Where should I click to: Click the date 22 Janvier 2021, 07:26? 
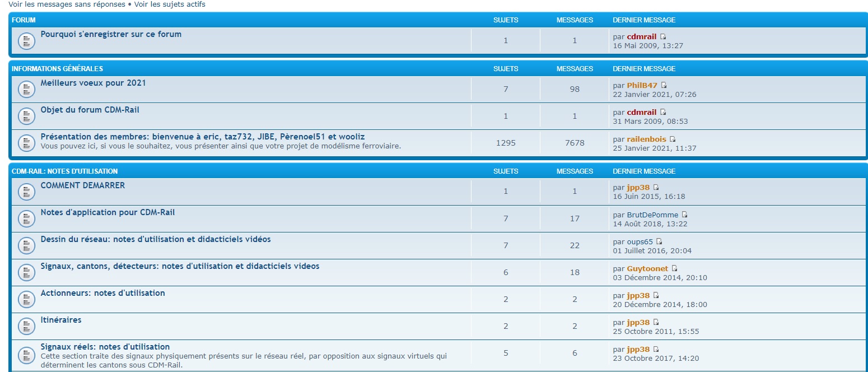[655, 95]
